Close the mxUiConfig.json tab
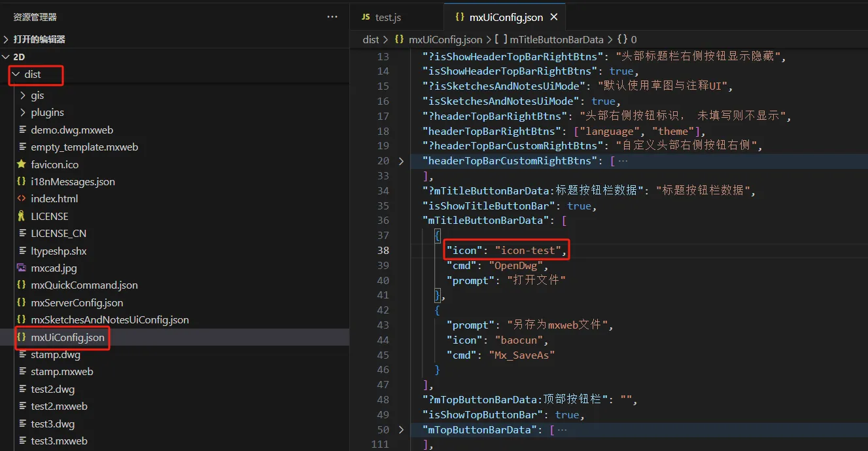This screenshot has width=868, height=451. pyautogui.click(x=554, y=17)
